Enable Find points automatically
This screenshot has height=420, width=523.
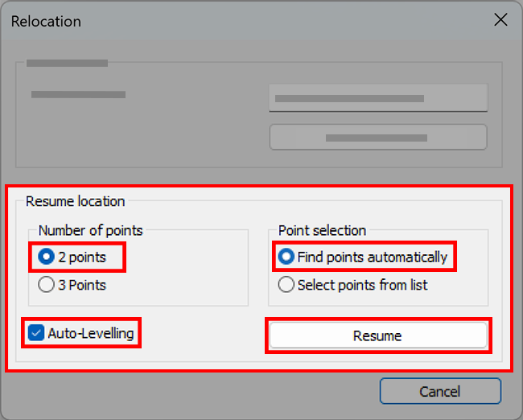pos(285,257)
